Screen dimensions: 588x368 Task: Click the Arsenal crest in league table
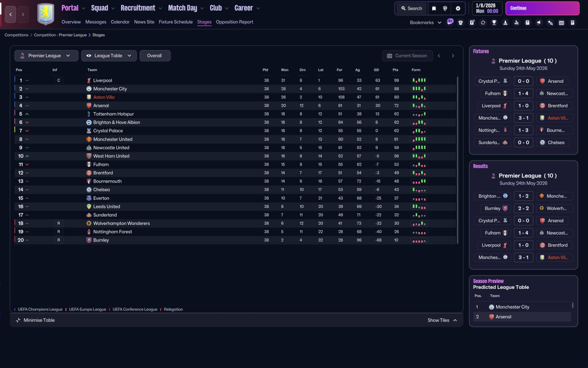point(89,106)
